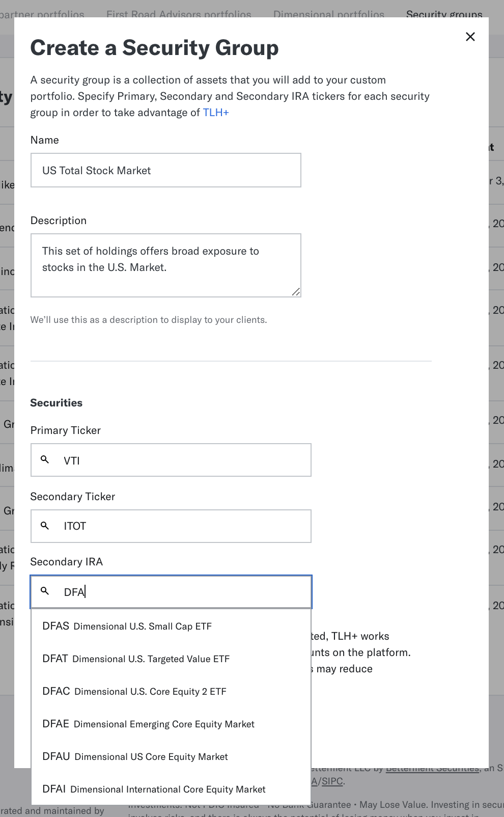Viewport: 504px width, 817px height.
Task: Click the search icon in Secondary IRA field
Action: 45,591
